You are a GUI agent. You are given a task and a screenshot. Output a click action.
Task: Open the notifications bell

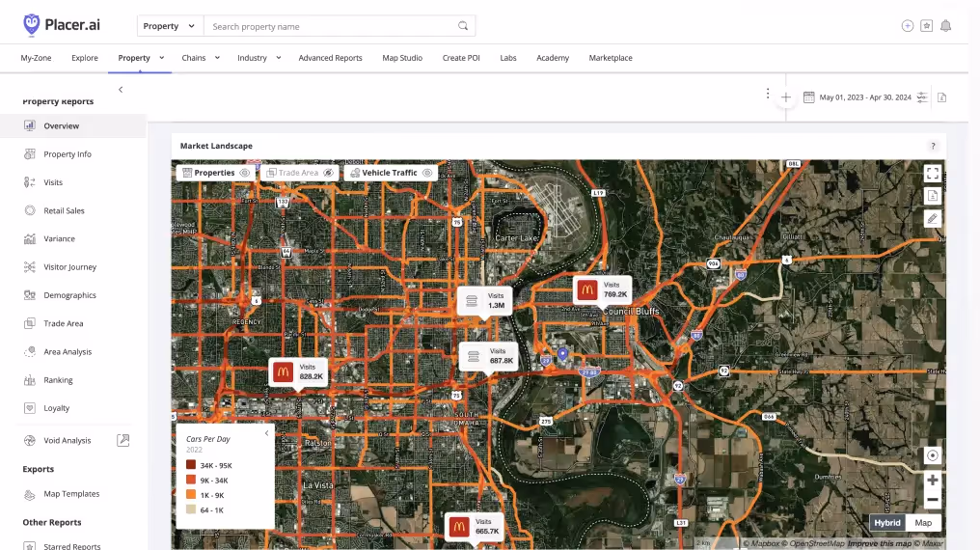tap(945, 26)
